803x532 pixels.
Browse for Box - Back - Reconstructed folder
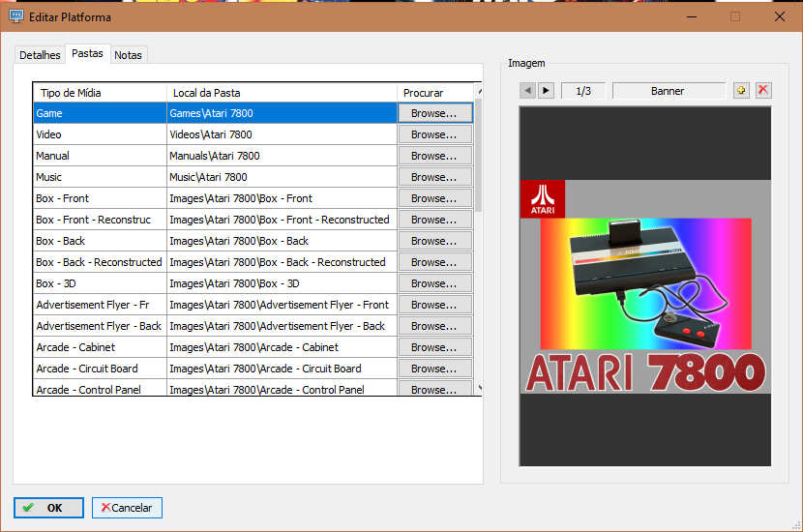[434, 262]
